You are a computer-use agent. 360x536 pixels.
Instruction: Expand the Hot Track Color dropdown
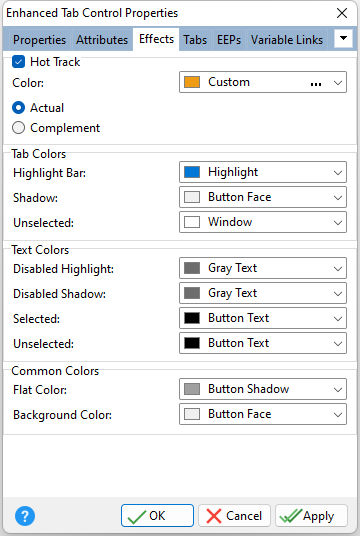338,82
